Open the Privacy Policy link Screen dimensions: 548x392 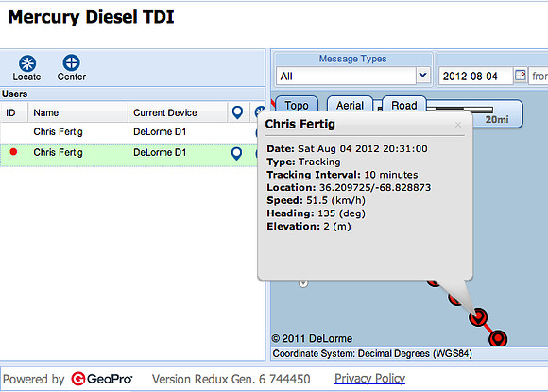369,379
